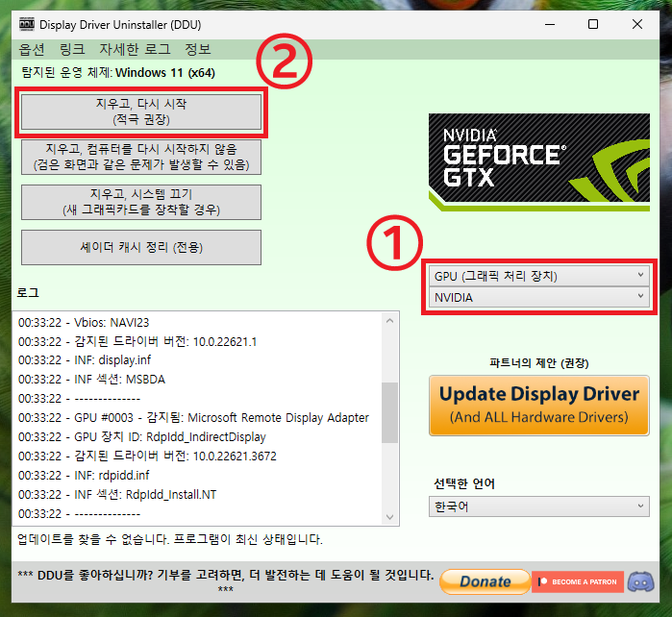This screenshot has width=672, height=617.
Task: Expand the GPU (그래픽 처리 장치) device type dropdown
Action: 539,276
